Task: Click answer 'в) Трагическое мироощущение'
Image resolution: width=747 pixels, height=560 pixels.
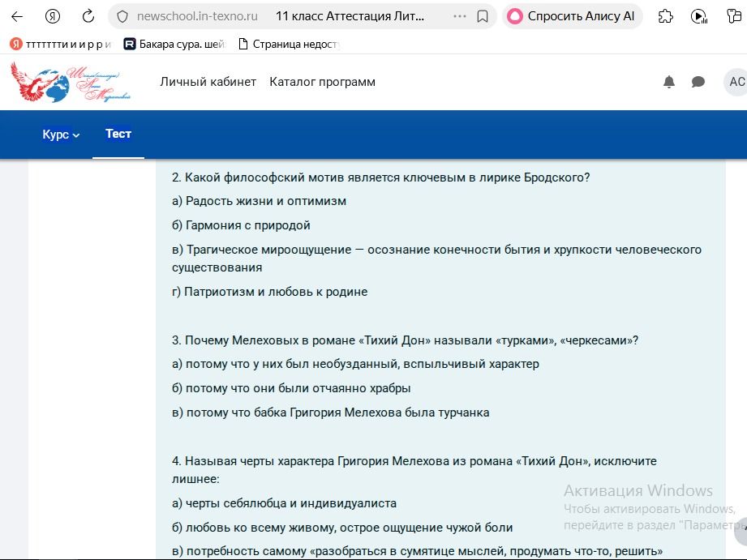Action: [437, 258]
